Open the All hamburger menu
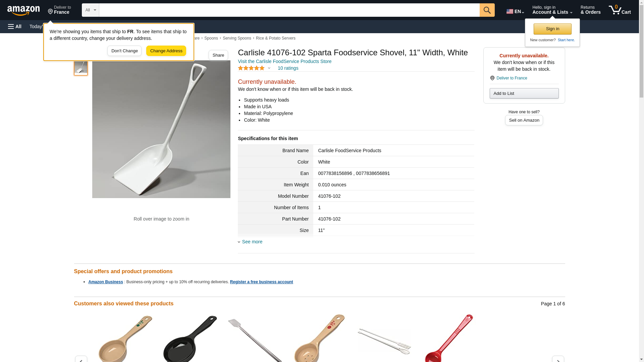 15,26
